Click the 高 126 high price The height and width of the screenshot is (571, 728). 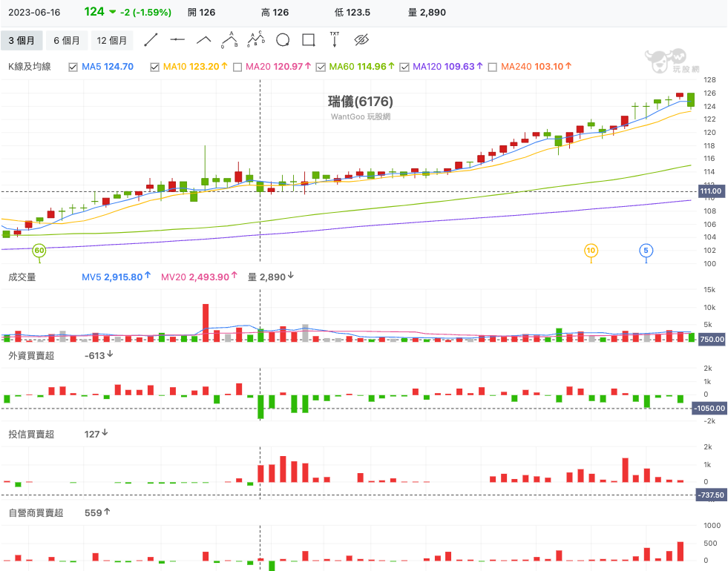click(x=275, y=13)
